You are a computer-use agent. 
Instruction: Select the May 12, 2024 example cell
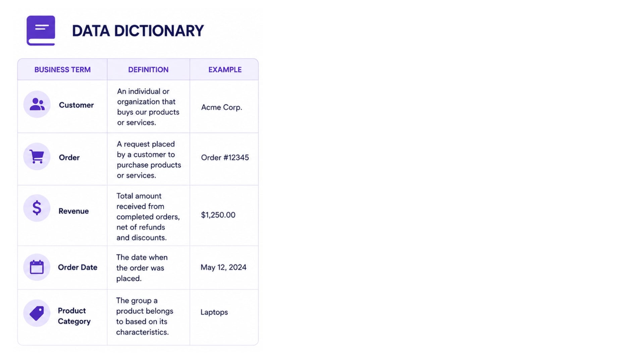coord(223,267)
